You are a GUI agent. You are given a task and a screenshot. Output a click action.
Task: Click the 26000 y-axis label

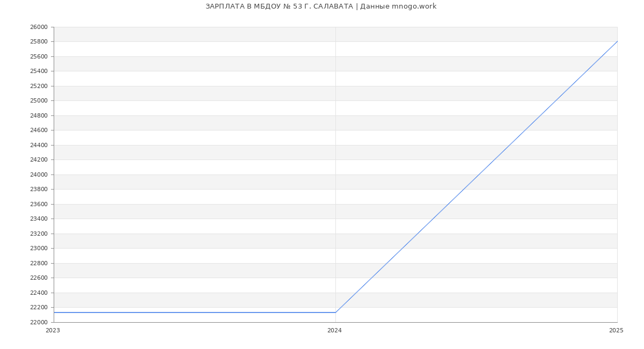(x=39, y=27)
